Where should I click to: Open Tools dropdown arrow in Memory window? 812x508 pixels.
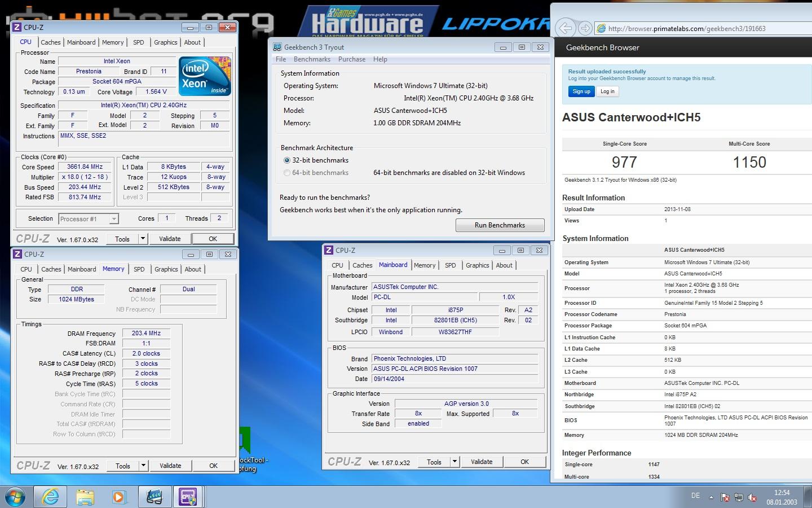(x=143, y=466)
